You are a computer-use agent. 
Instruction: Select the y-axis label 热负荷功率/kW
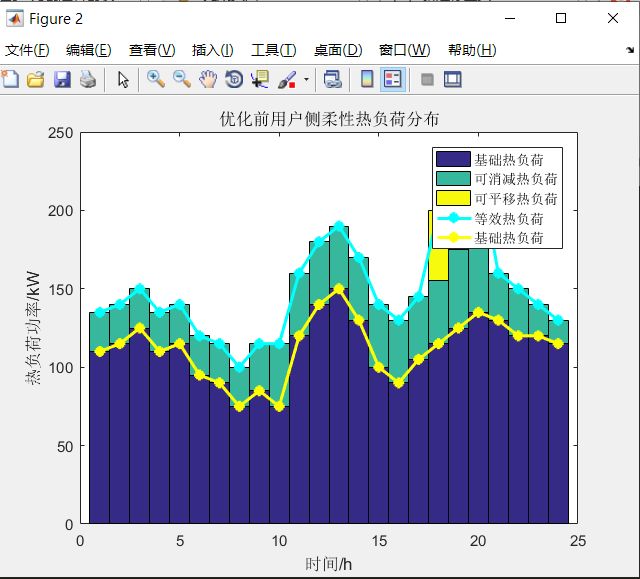point(33,328)
